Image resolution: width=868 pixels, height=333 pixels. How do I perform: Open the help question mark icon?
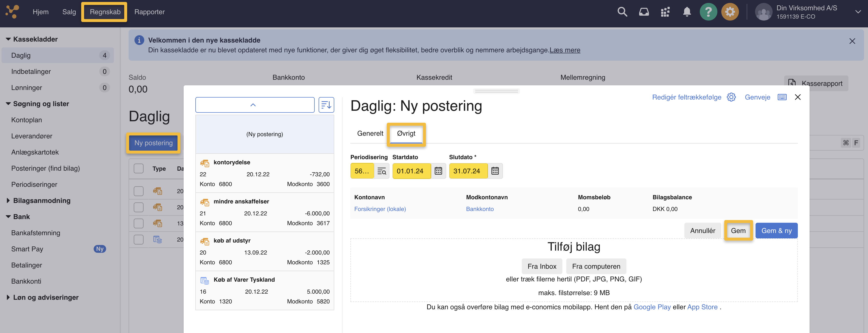tap(709, 12)
